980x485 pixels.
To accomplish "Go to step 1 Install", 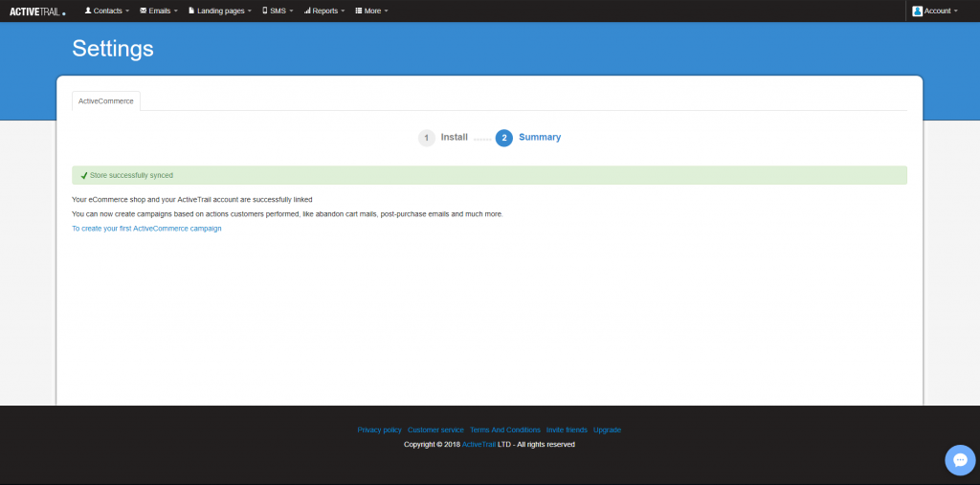I will (x=443, y=138).
